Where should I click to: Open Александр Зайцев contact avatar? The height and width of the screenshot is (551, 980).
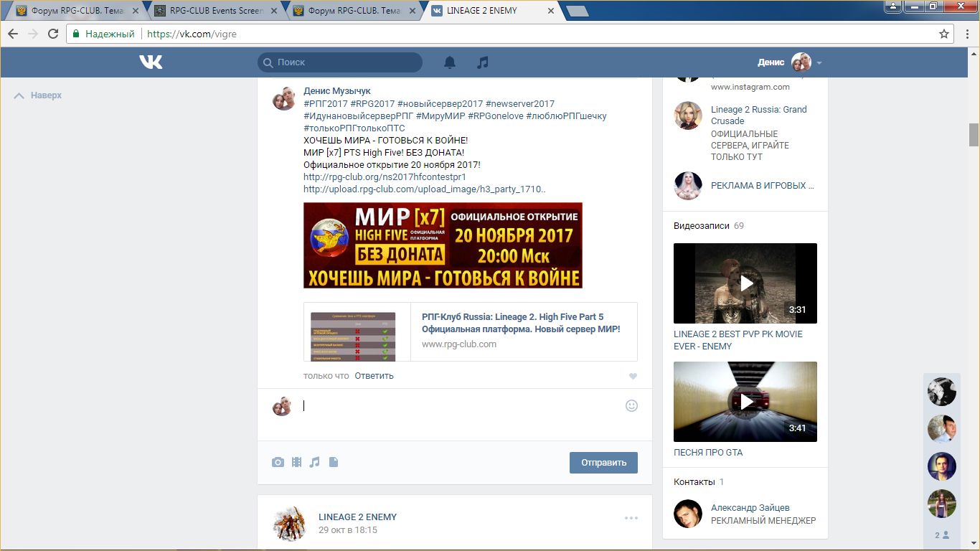click(688, 514)
